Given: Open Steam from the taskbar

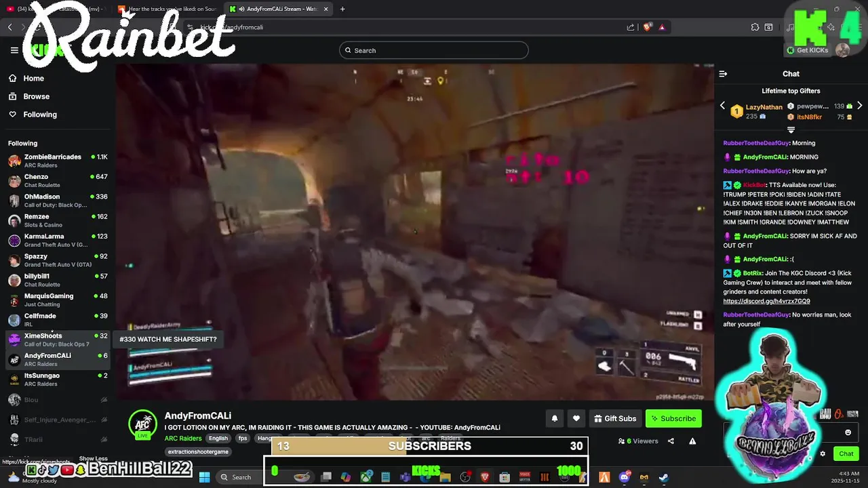Looking at the screenshot, I should click(663, 477).
